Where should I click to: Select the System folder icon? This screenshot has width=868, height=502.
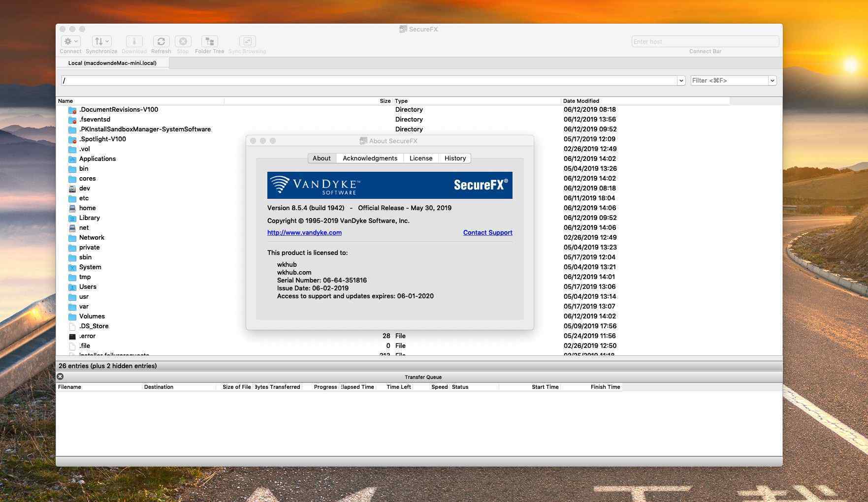pyautogui.click(x=72, y=267)
